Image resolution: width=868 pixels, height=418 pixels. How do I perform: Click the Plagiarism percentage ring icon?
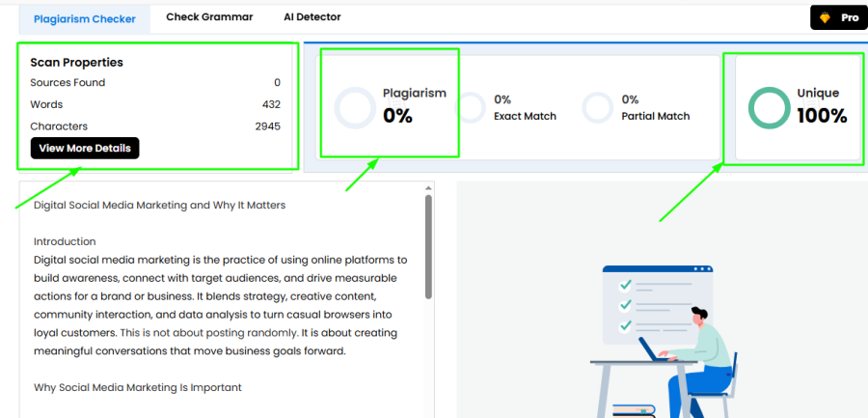tap(355, 108)
